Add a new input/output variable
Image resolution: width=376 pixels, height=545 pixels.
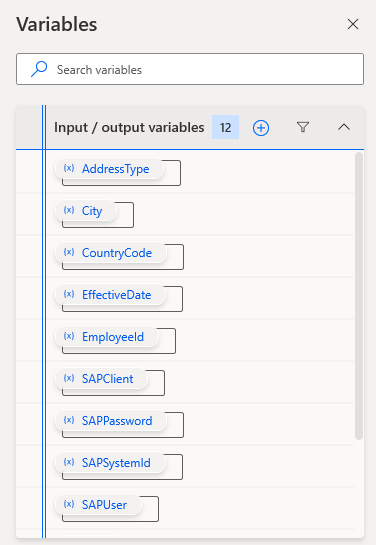coord(261,128)
